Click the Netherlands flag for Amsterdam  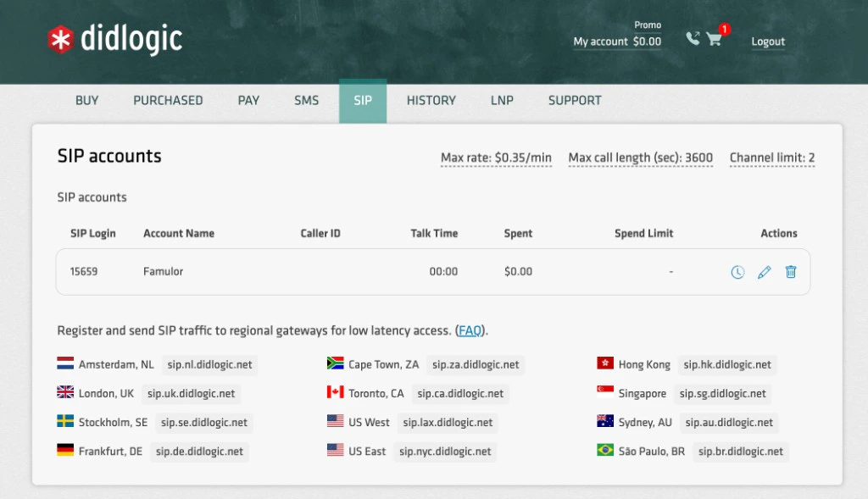click(65, 363)
